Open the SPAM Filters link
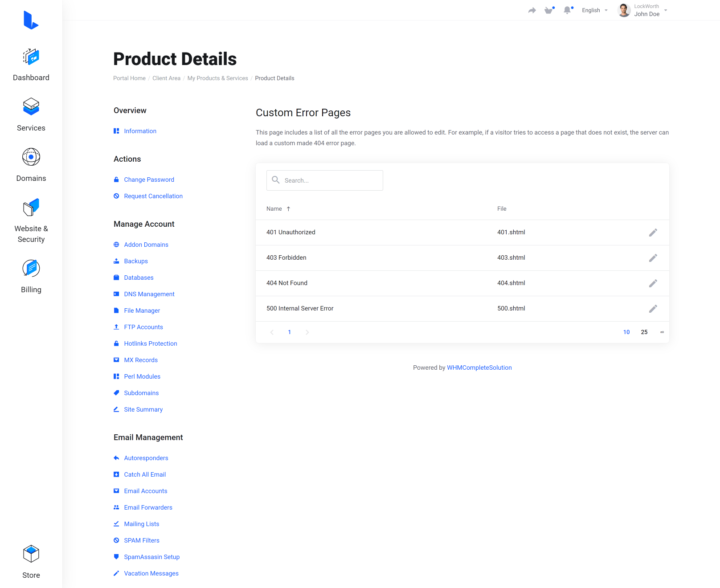Image resolution: width=720 pixels, height=588 pixels. pos(142,540)
